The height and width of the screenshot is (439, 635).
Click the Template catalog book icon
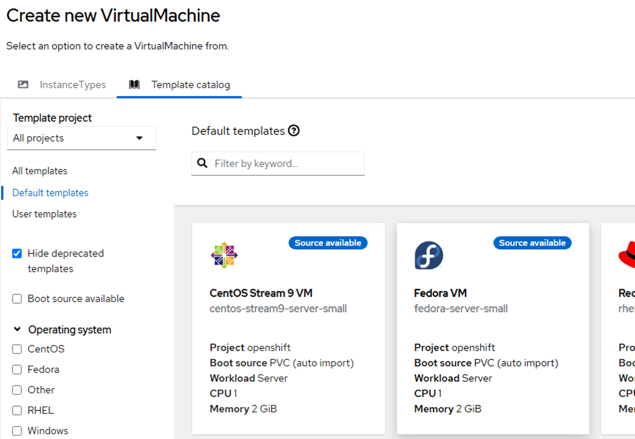134,85
